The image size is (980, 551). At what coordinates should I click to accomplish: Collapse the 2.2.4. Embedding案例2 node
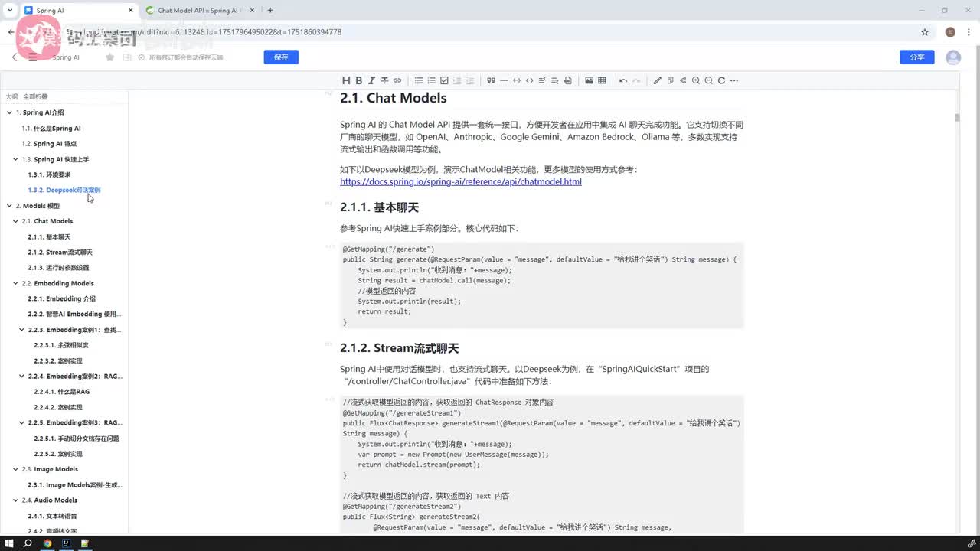click(x=21, y=377)
